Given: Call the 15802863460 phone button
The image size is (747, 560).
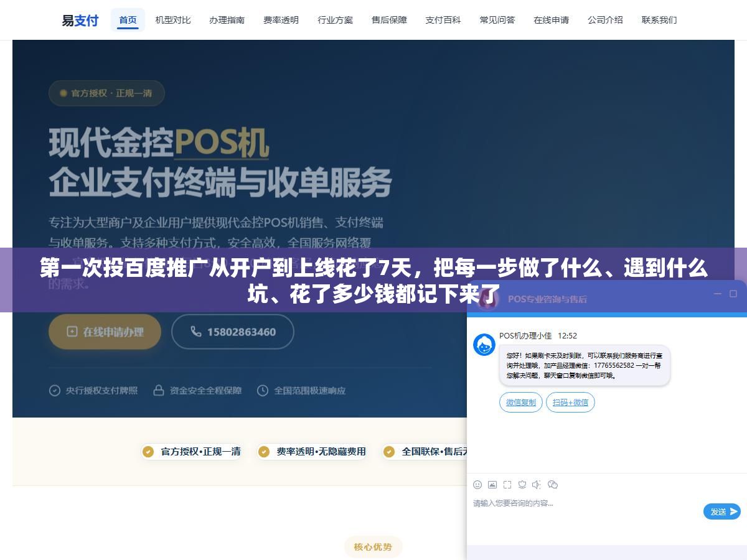Looking at the screenshot, I should pyautogui.click(x=233, y=332).
